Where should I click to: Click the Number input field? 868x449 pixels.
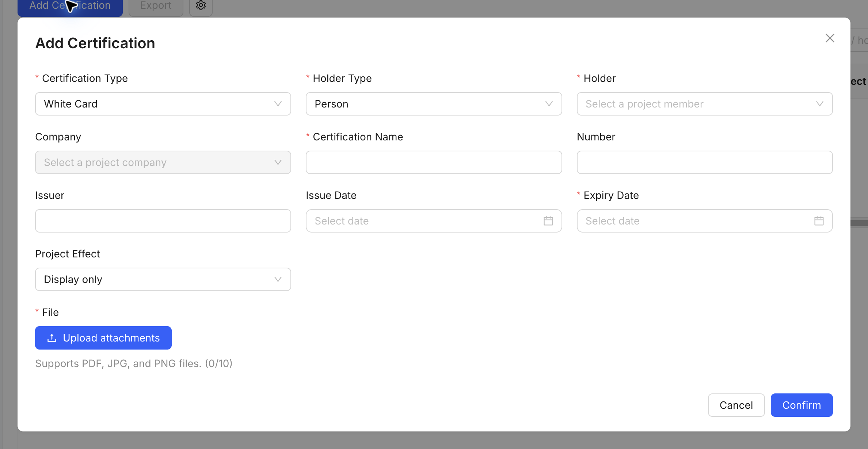[705, 162]
